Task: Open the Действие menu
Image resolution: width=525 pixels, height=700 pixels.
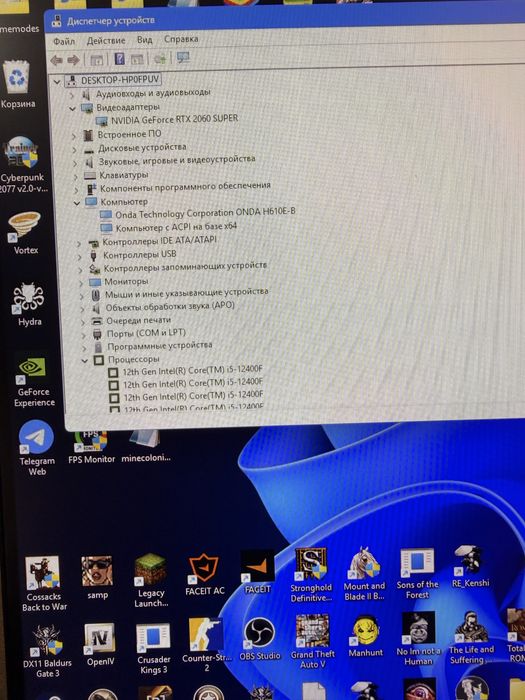Action: 106,41
